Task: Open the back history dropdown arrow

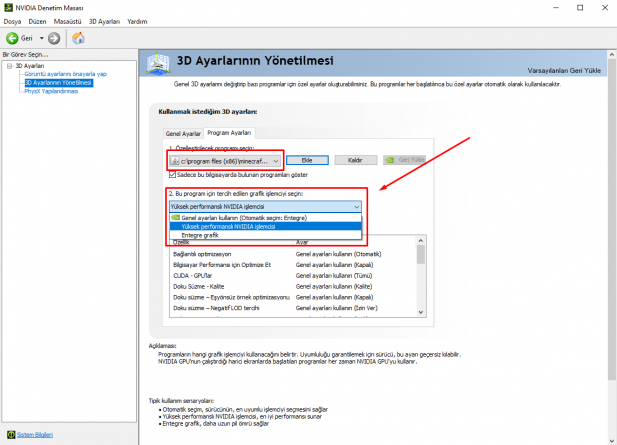Action: (x=41, y=38)
